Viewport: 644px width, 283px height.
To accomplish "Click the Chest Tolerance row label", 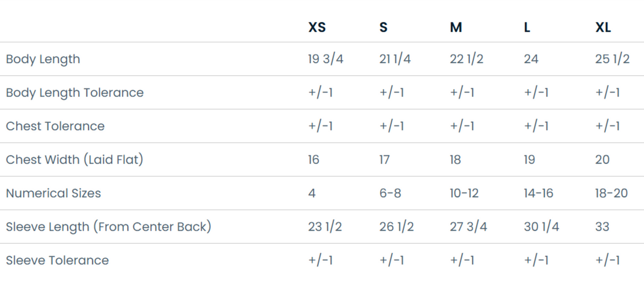I will (55, 126).
